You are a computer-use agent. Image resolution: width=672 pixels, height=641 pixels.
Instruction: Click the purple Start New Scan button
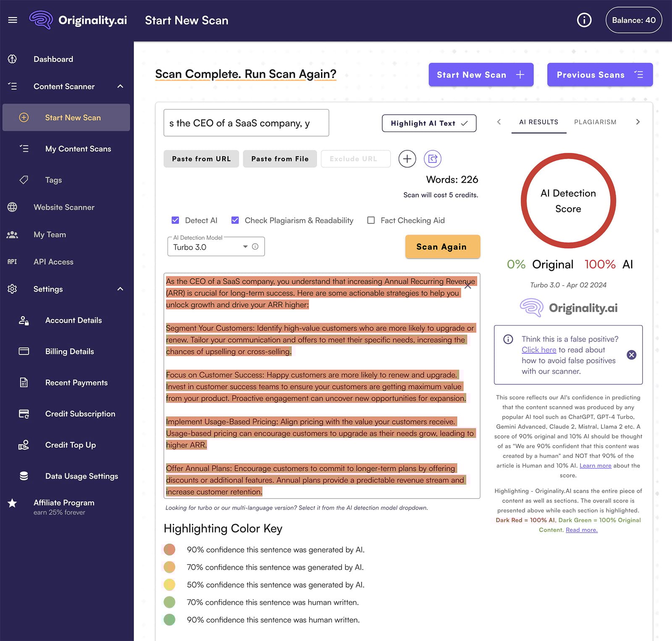click(481, 75)
